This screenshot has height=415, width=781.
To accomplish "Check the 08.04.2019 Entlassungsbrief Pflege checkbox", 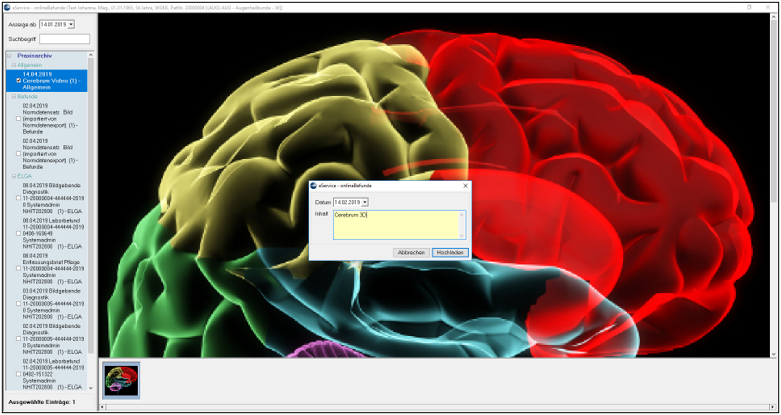I will click(18, 268).
